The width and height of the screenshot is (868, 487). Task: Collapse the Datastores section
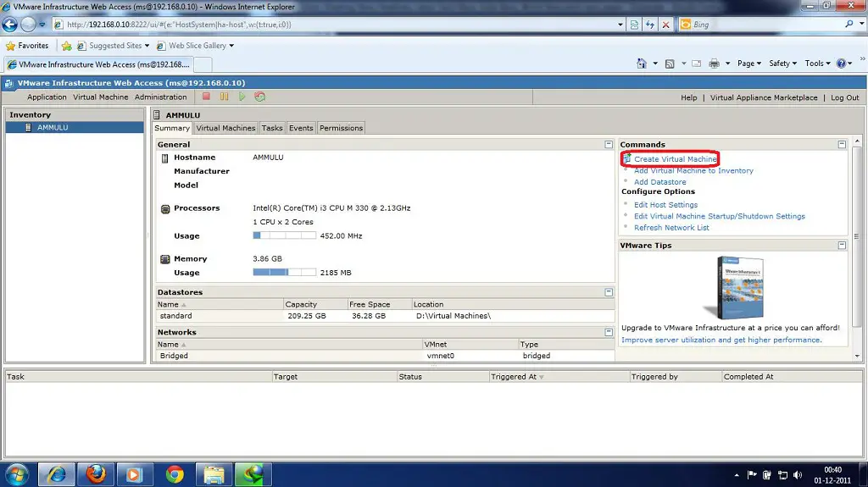tap(609, 292)
